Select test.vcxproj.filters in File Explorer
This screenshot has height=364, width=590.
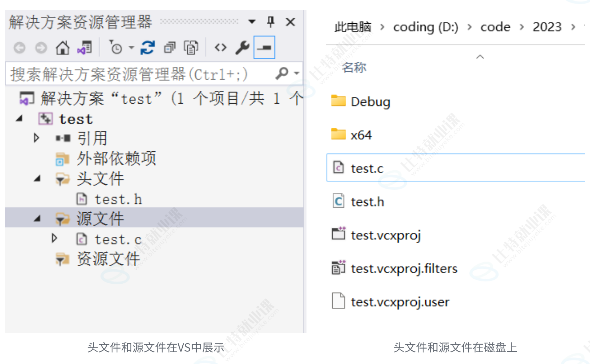coord(403,268)
